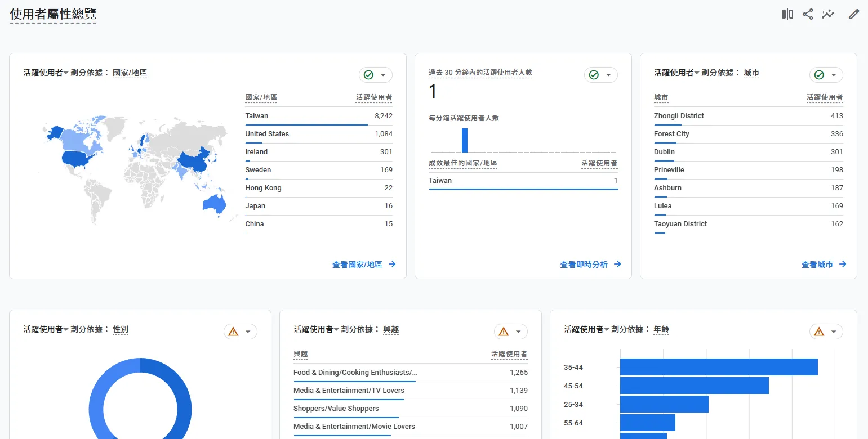Click the 35-44 age bar
The height and width of the screenshot is (439, 868).
pyautogui.click(x=719, y=367)
